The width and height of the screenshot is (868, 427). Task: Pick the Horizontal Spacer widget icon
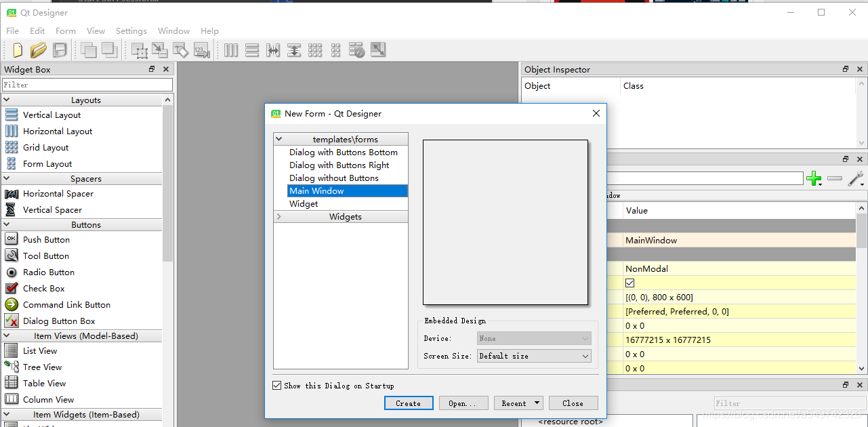(12, 193)
